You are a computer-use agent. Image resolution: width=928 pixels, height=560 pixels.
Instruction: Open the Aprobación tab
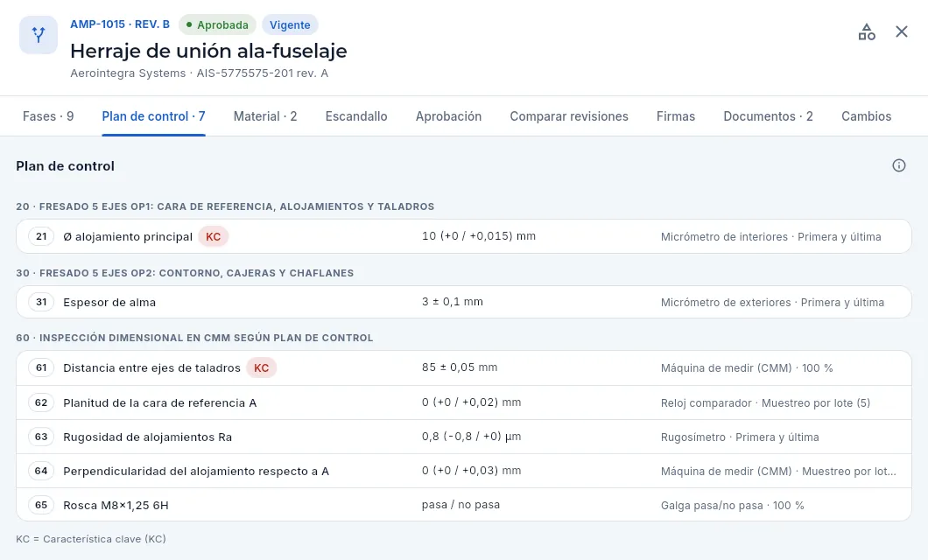coord(448,116)
